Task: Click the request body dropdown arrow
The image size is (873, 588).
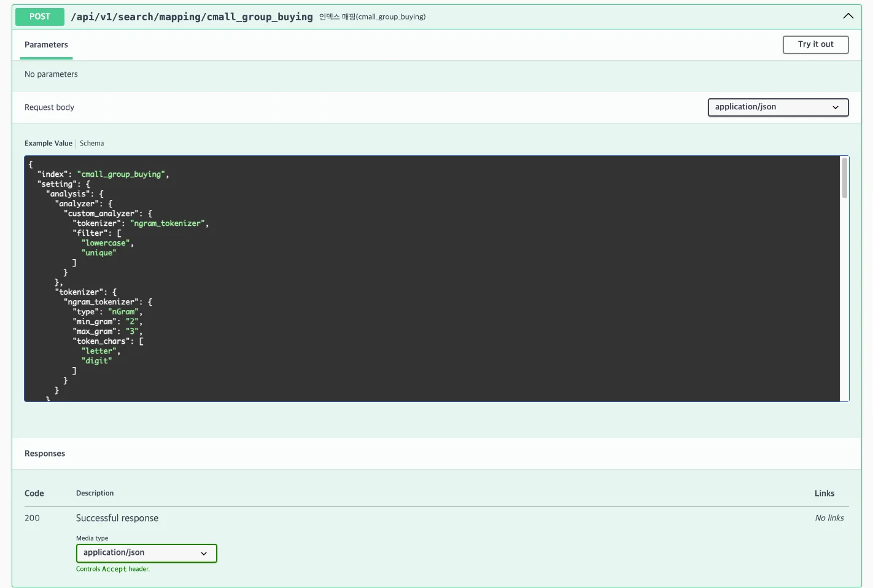Action: pyautogui.click(x=835, y=107)
